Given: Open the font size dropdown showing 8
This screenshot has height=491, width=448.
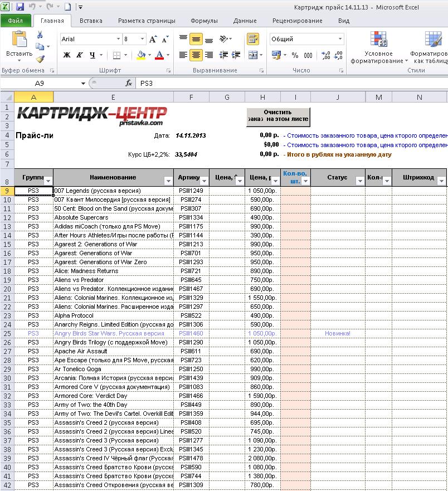Looking at the screenshot, I should 142,39.
